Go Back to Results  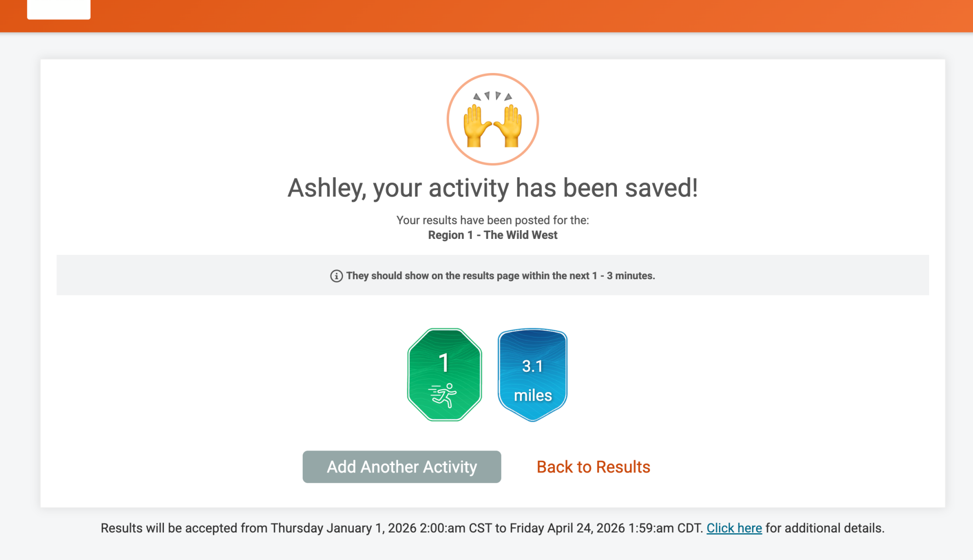593,467
